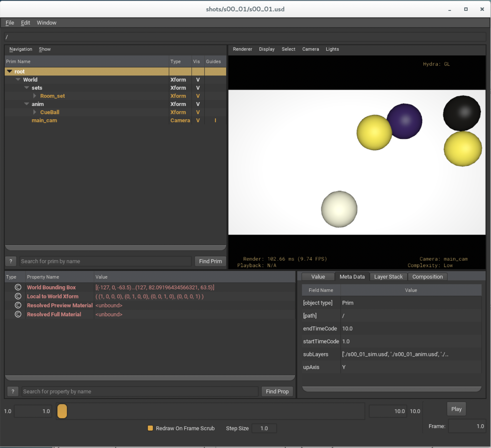Click the white cue ball in viewport

pos(339,209)
